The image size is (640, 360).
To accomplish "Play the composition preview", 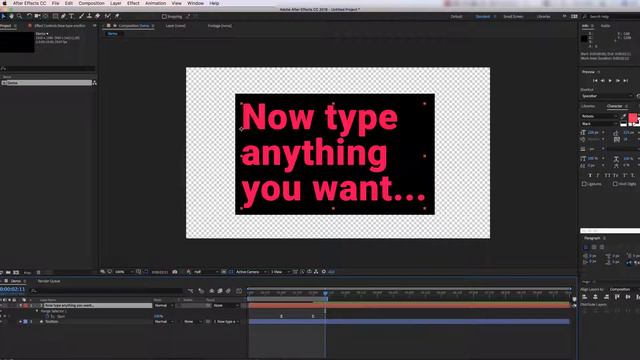I will 610,81.
